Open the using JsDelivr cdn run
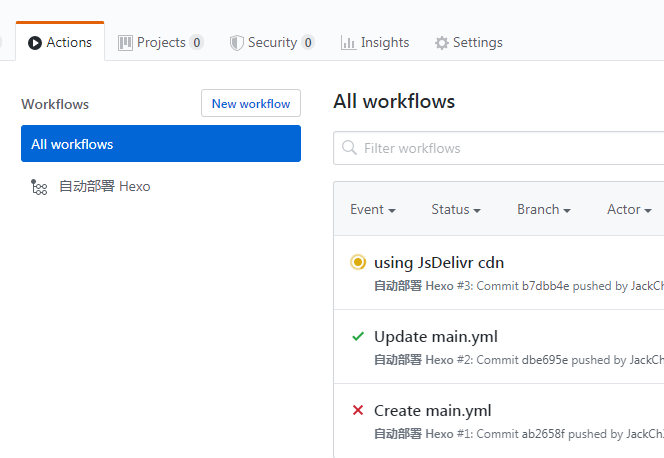This screenshot has width=664, height=458. coord(439,262)
